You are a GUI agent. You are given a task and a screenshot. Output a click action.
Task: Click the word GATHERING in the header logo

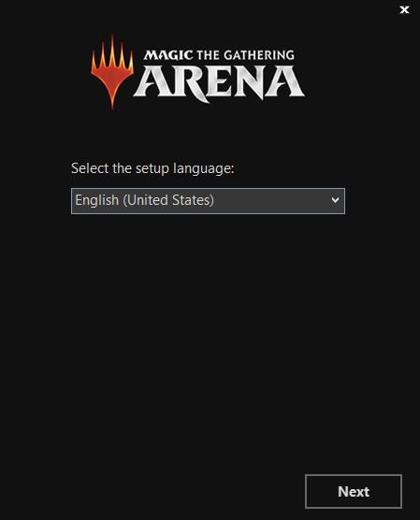tap(259, 55)
